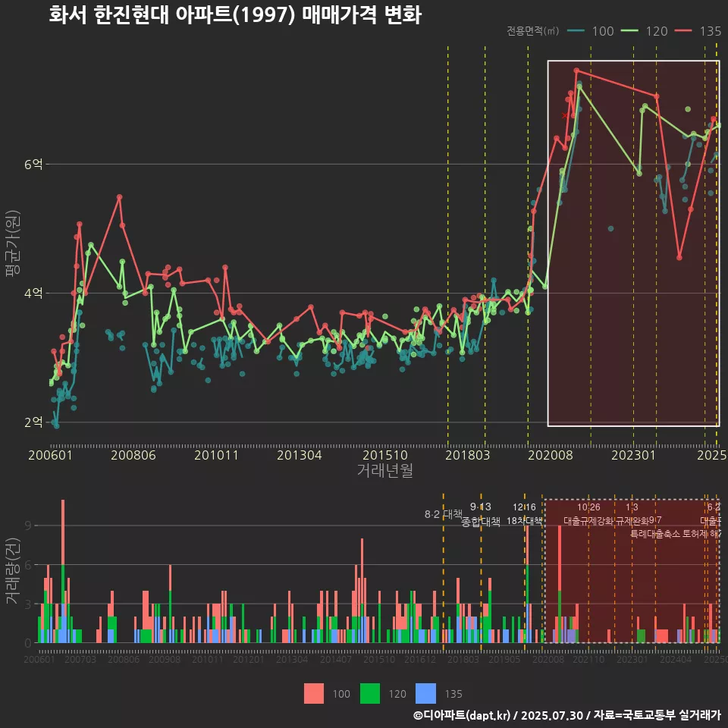Click 201201 on the volume chart x-axis
Screen dimensions: 728x728
click(249, 659)
